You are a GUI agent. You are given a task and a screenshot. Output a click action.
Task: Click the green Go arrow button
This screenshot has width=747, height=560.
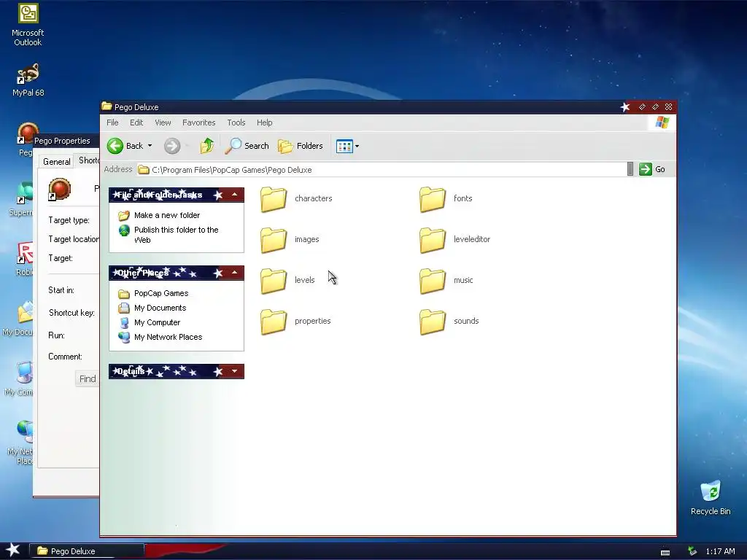[x=646, y=169]
